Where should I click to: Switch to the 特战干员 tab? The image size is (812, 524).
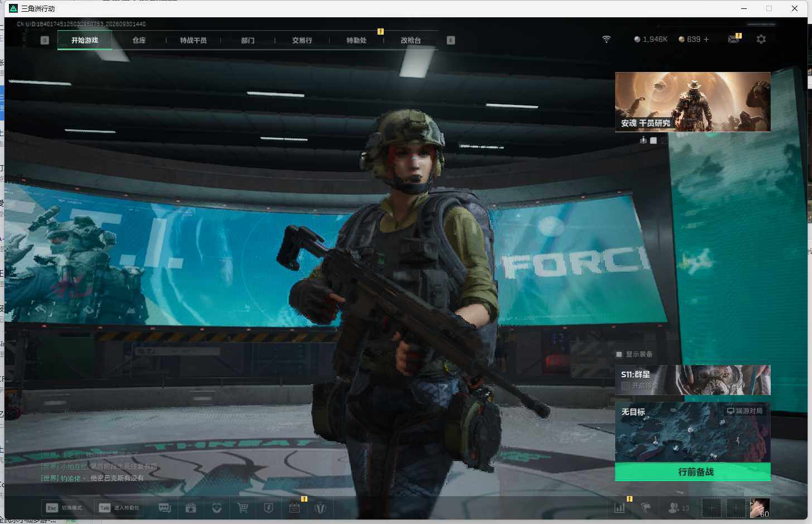(193, 40)
